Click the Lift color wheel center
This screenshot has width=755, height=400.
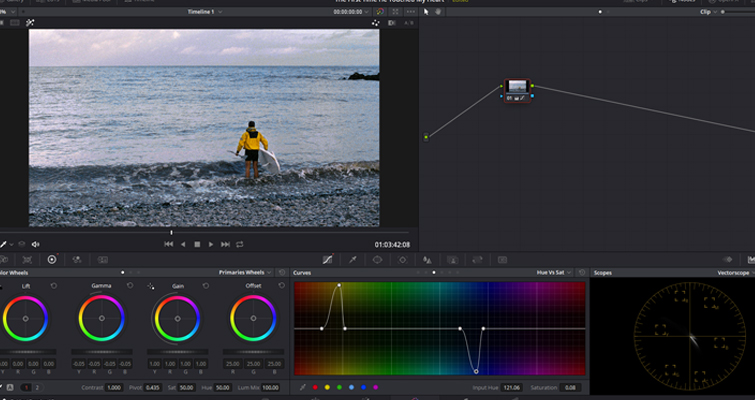tap(26, 319)
